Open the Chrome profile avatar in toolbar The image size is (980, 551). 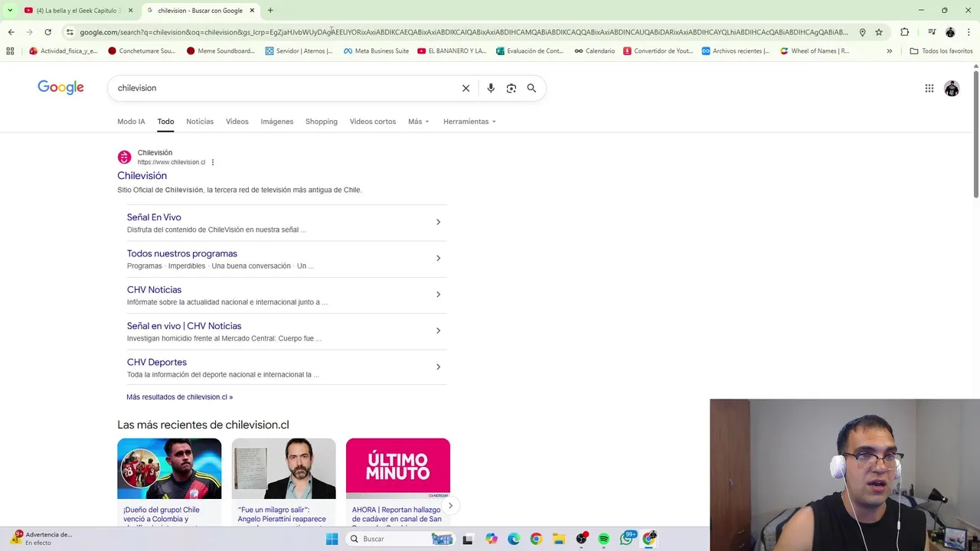[x=950, y=32]
